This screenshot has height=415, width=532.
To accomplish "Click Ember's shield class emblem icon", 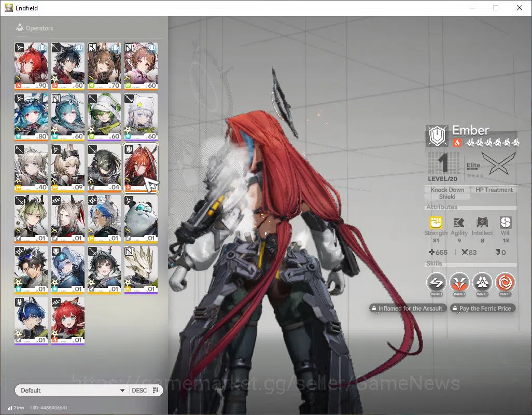I will tap(437, 136).
